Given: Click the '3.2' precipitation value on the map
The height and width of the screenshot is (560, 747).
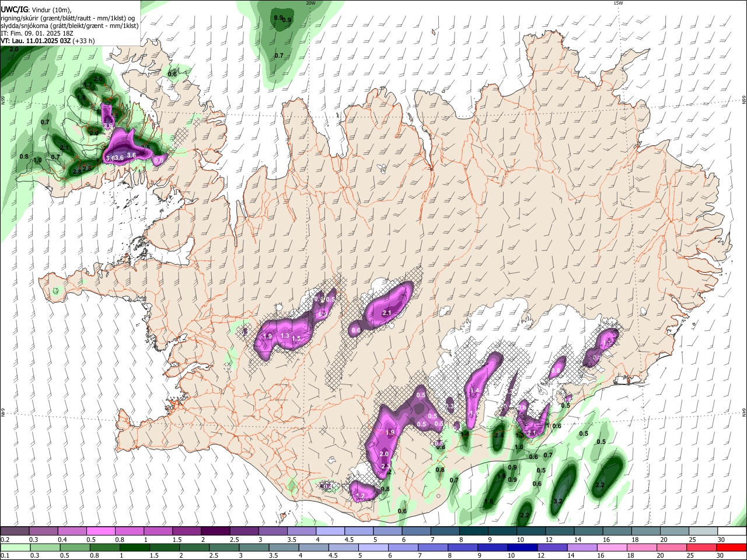Looking at the screenshot, I should click(x=557, y=501).
